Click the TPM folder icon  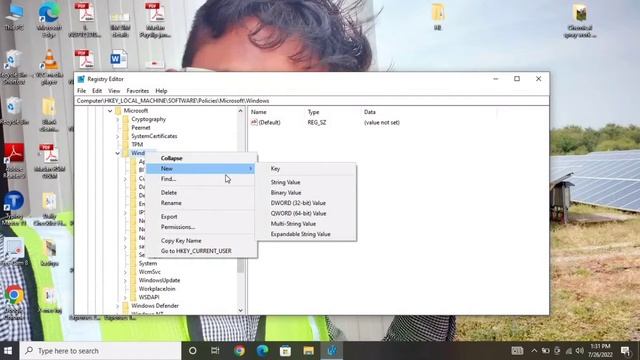click(126, 144)
